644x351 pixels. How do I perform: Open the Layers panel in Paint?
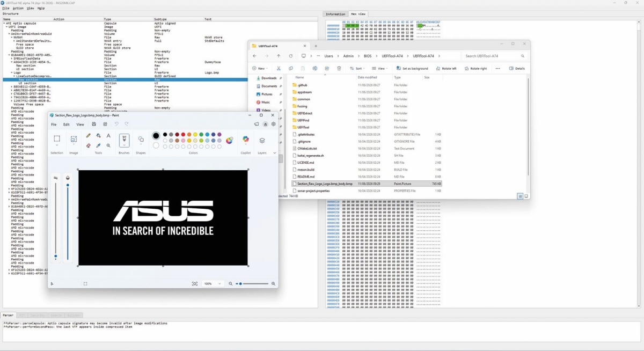pyautogui.click(x=262, y=140)
